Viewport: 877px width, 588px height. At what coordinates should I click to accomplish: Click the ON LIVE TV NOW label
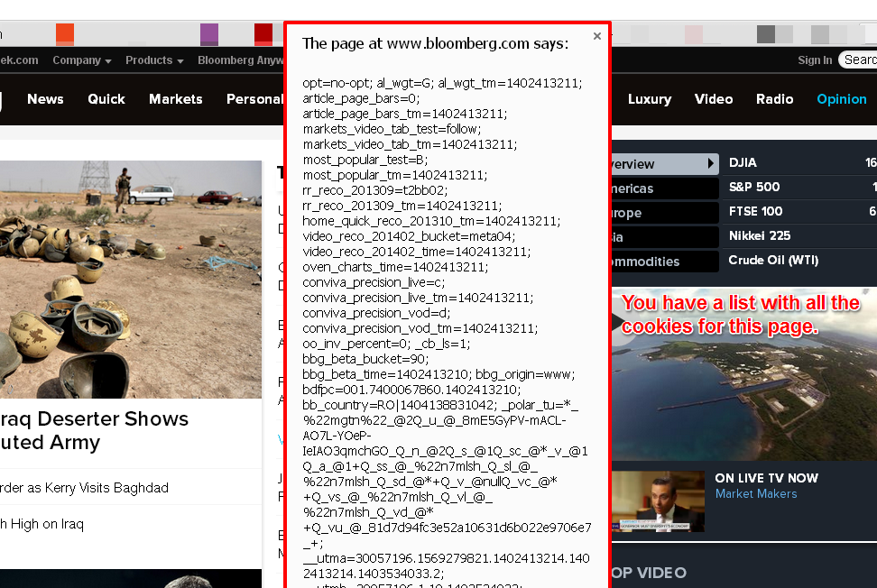(x=766, y=479)
